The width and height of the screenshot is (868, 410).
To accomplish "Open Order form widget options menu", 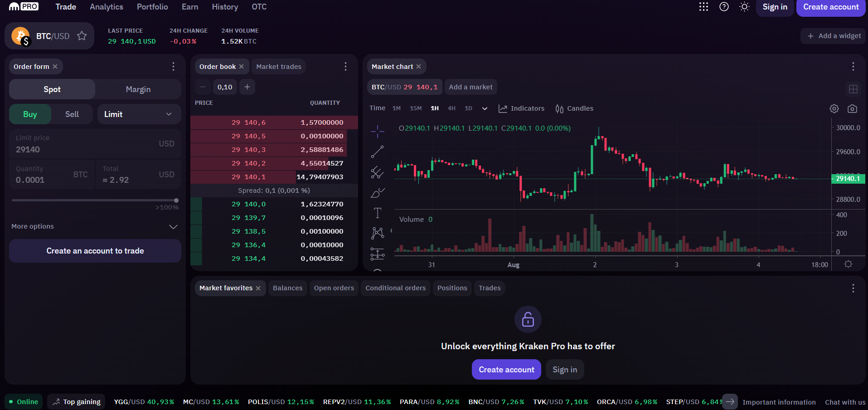I will click(173, 67).
